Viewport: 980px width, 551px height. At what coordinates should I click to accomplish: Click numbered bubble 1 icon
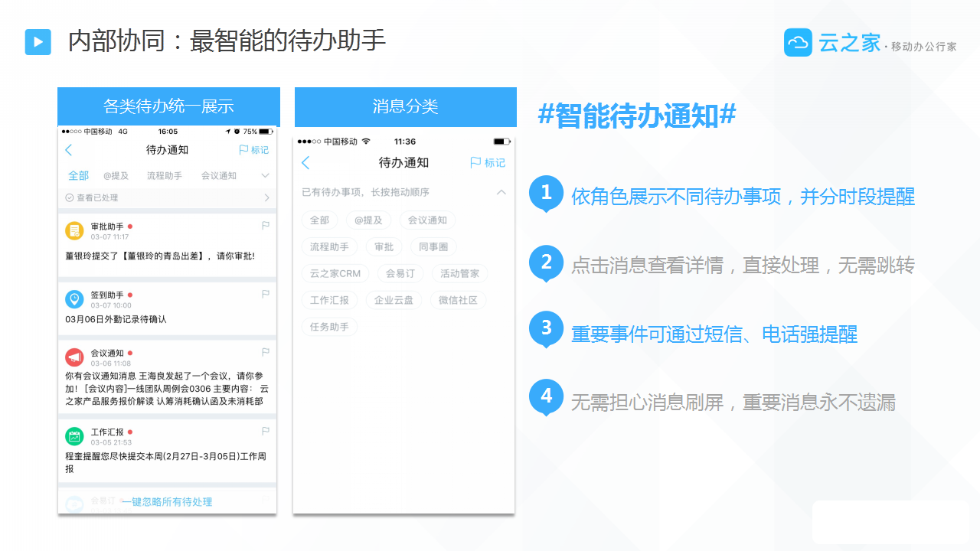[x=546, y=194]
